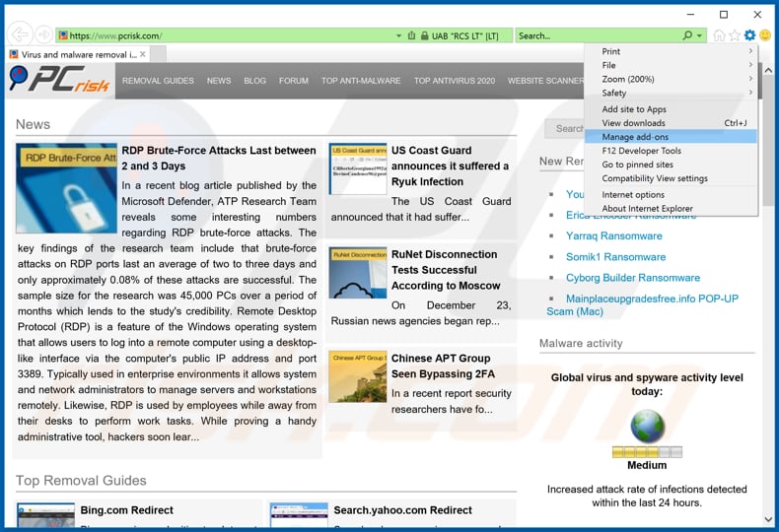Open Favorites star icon
This screenshot has width=779, height=532.
735,35
